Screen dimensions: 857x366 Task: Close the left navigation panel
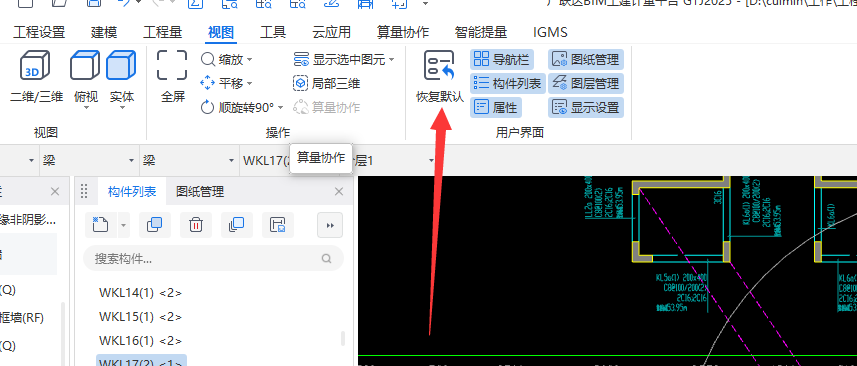(55, 191)
